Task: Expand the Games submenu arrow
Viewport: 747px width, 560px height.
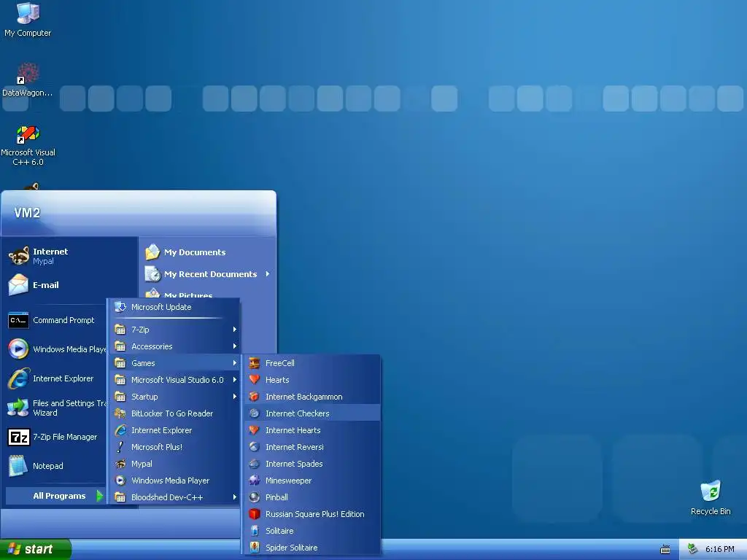Action: pos(234,363)
